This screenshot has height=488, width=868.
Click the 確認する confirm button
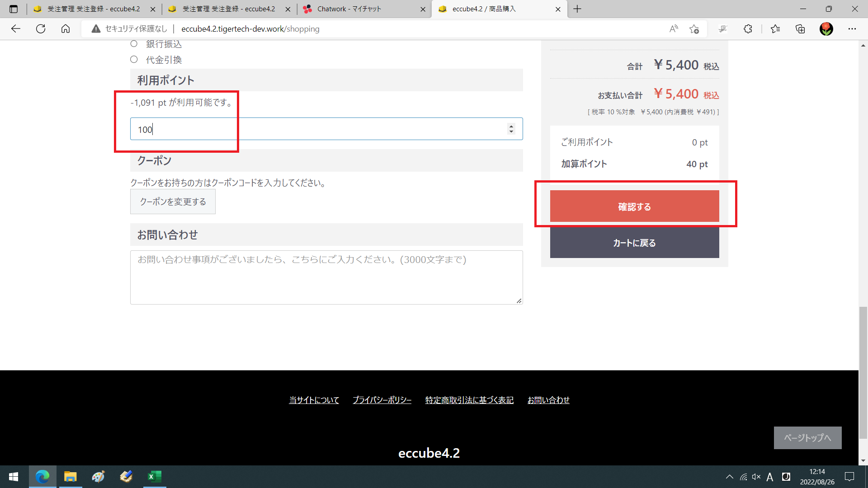click(634, 206)
